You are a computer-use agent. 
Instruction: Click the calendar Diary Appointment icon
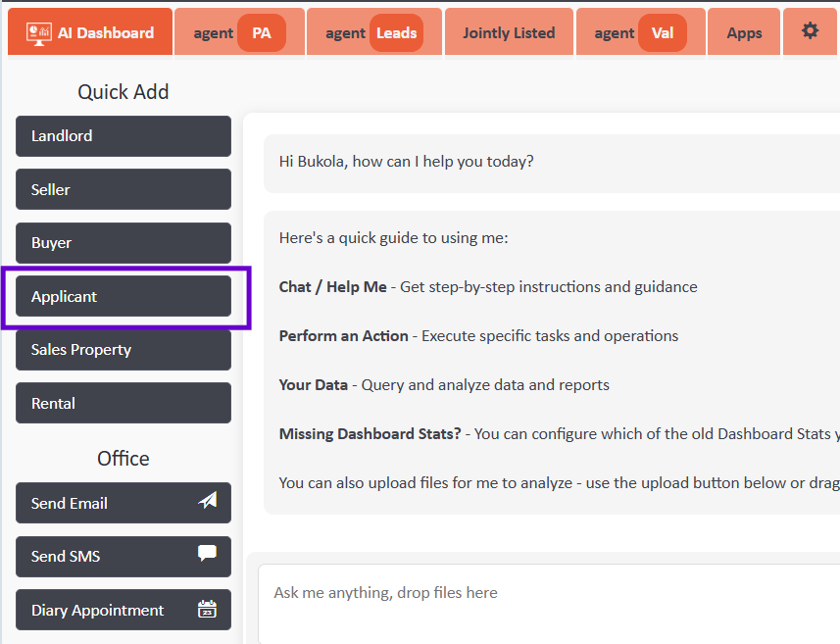pyautogui.click(x=208, y=609)
